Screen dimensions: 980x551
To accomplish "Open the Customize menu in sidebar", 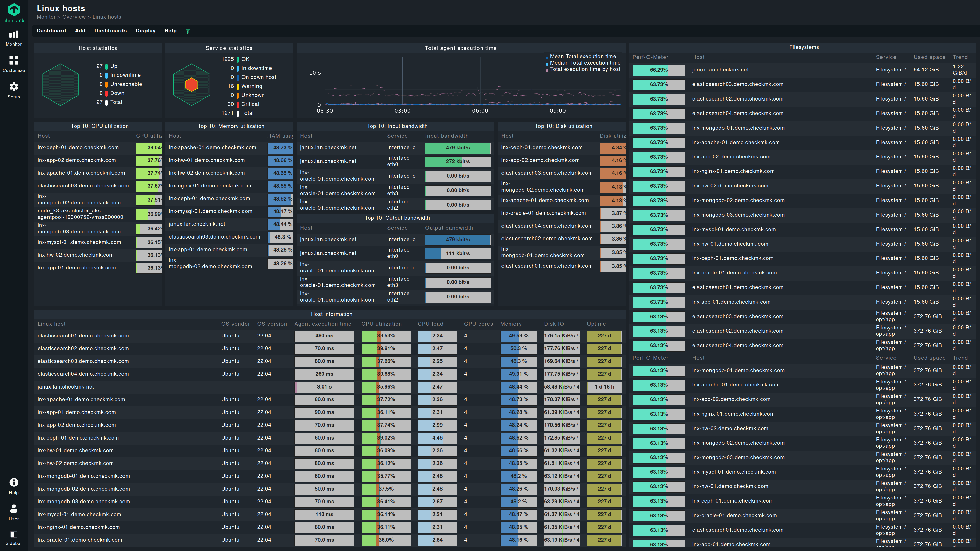I will [x=14, y=64].
